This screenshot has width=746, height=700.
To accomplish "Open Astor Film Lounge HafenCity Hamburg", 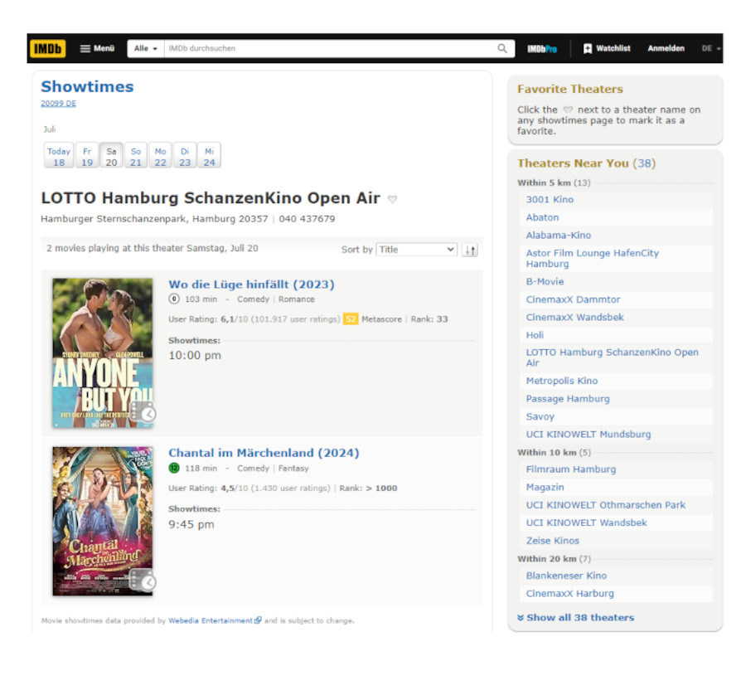I will coord(592,258).
